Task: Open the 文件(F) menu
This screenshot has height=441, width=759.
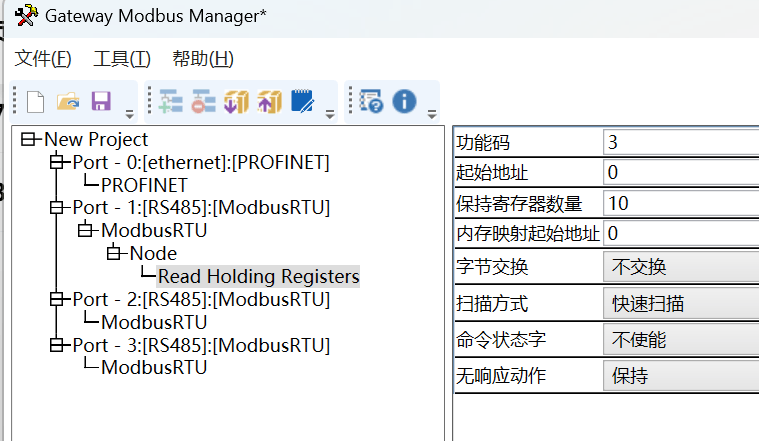Action: coord(43,59)
